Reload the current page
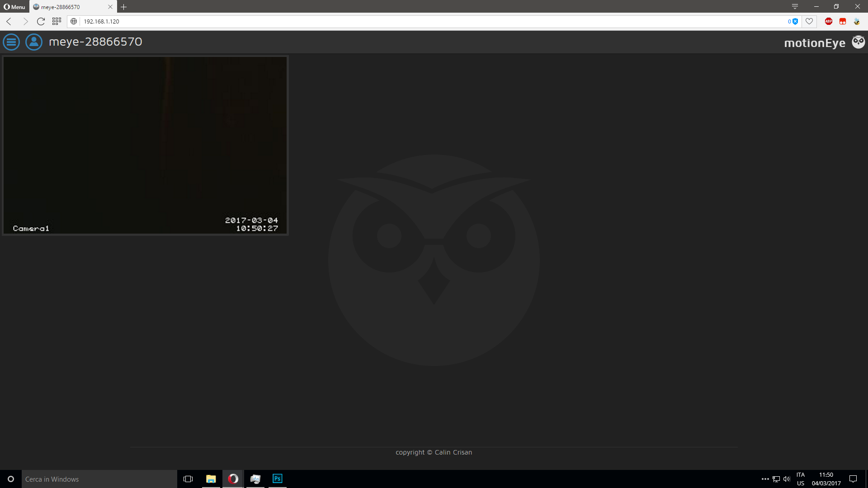The height and width of the screenshot is (488, 868). click(41, 21)
